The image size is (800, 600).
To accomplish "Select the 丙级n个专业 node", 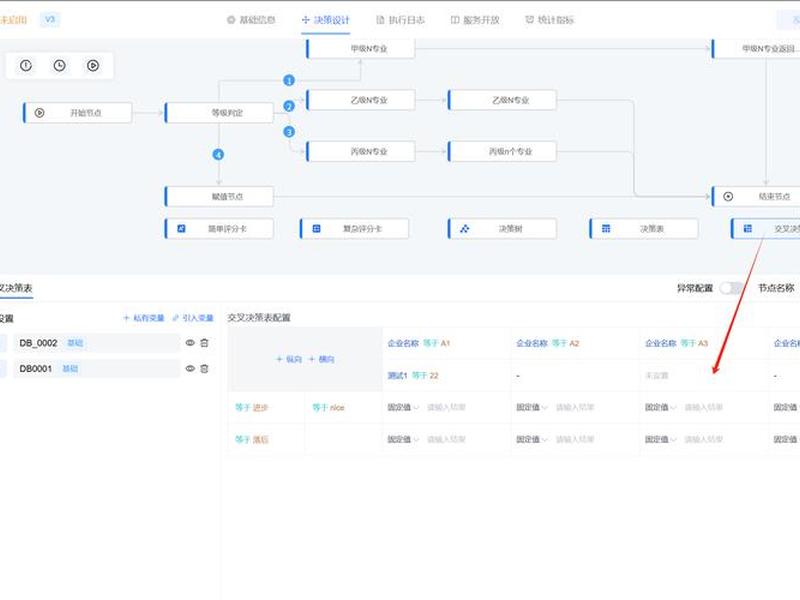I will [503, 152].
